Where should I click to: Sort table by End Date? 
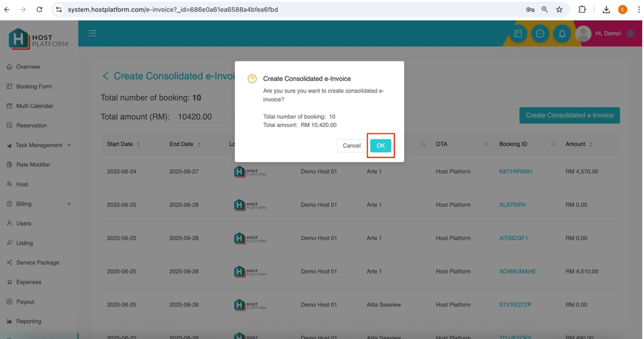[199, 144]
